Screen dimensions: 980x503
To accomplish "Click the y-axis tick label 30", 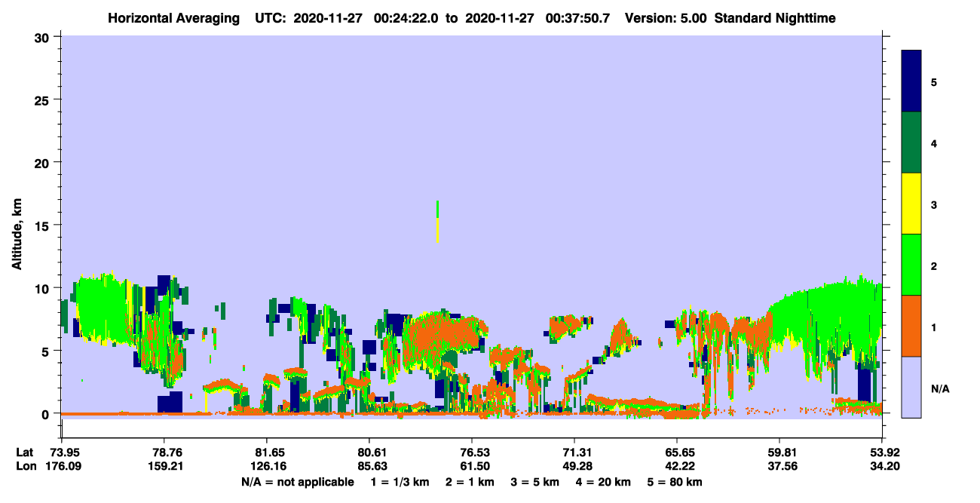I will coord(43,37).
